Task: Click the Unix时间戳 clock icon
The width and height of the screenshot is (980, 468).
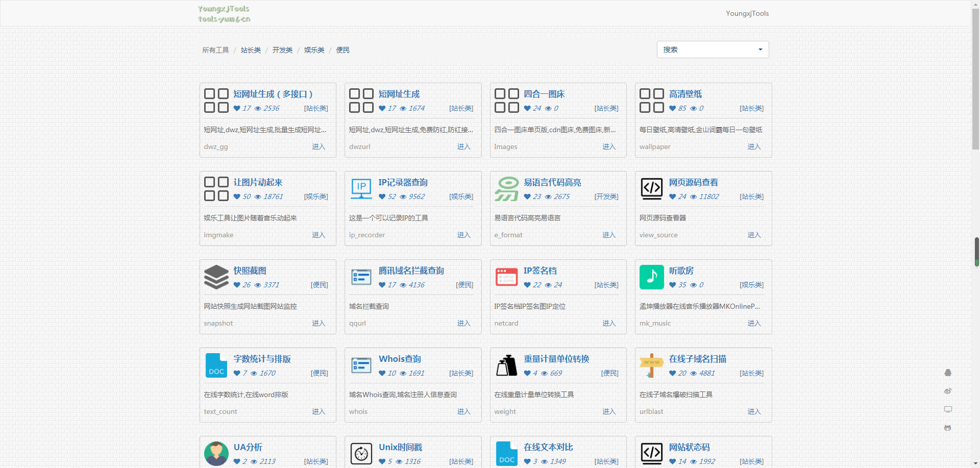Action: [361, 453]
